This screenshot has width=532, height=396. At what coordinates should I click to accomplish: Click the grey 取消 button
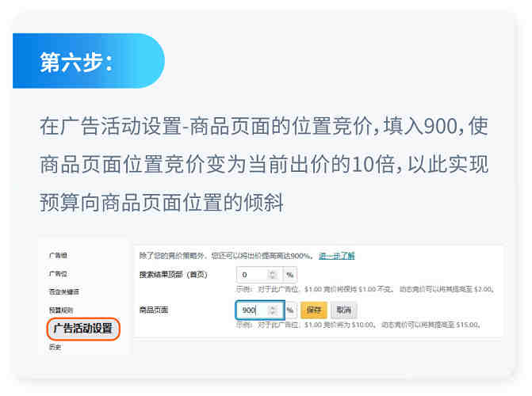coord(343,310)
